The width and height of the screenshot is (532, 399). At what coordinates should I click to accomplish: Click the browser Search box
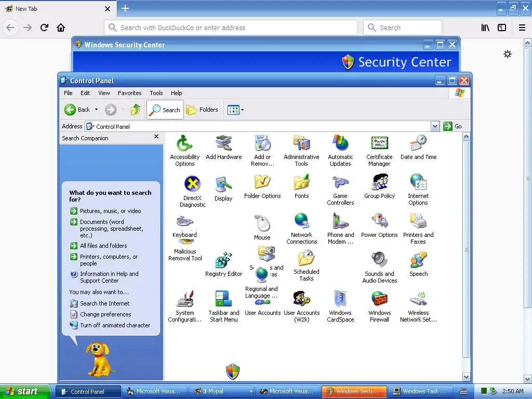click(x=403, y=28)
